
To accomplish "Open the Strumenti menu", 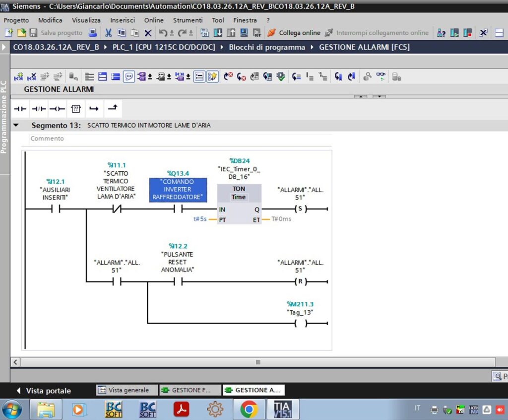I will 188,20.
